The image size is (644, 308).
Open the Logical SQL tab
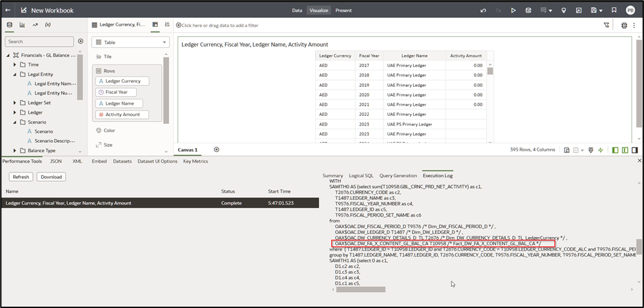361,176
